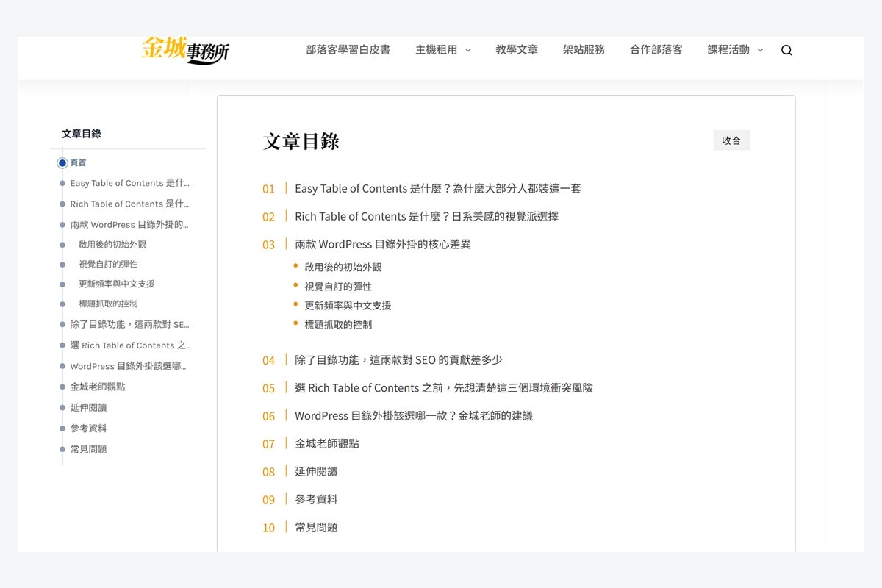The height and width of the screenshot is (588, 882).
Task: Select sidebar item 參考資料
Action: (x=89, y=428)
